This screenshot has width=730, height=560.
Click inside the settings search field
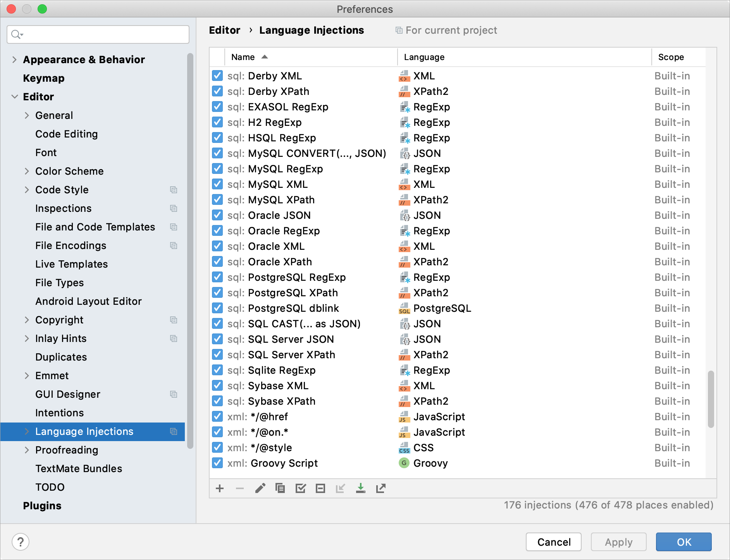[x=98, y=34]
